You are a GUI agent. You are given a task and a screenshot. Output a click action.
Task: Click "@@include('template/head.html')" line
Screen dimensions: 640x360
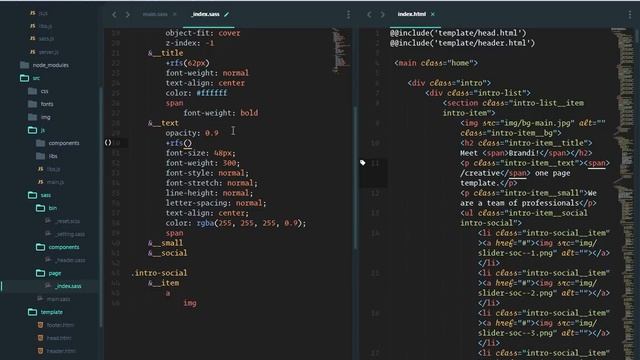point(458,33)
